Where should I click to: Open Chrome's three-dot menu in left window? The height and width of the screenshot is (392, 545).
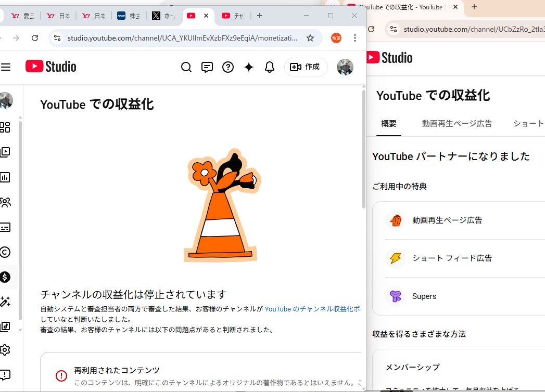coord(355,38)
